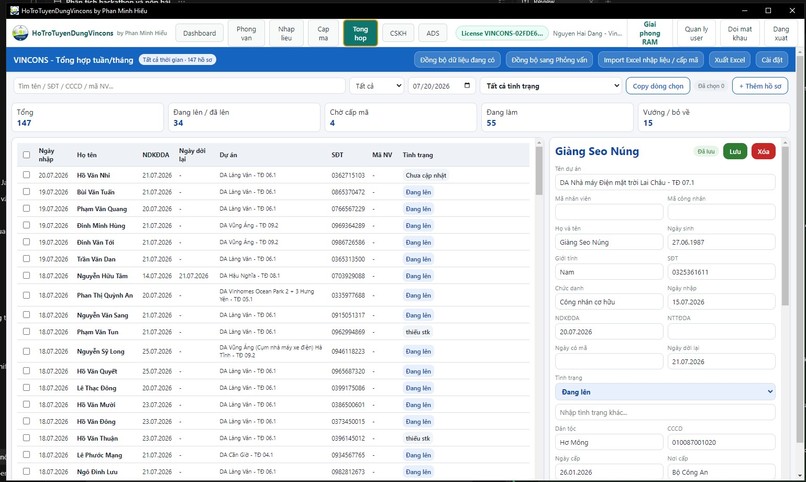Check the box for Phạm Văn Quang
The width and height of the screenshot is (806, 482).
point(26,209)
